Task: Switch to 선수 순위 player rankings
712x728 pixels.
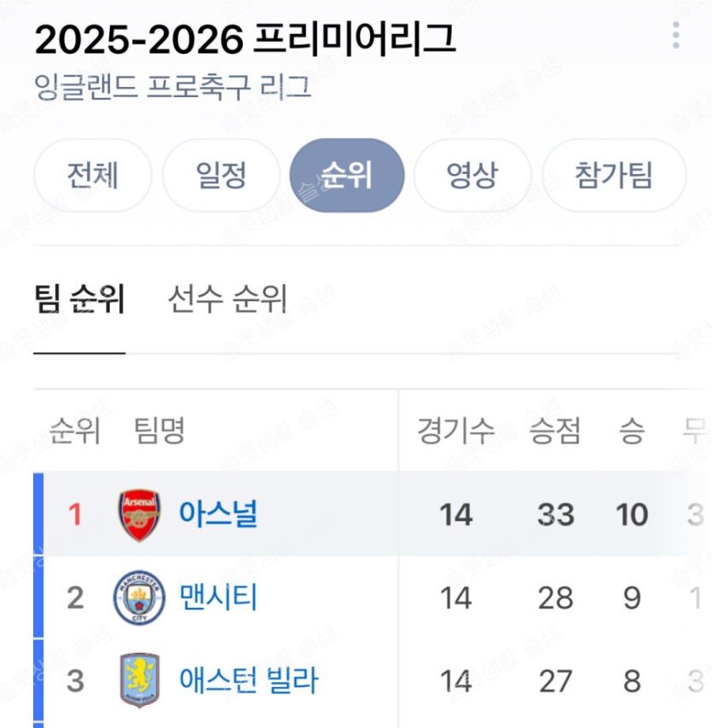Action: click(x=227, y=300)
